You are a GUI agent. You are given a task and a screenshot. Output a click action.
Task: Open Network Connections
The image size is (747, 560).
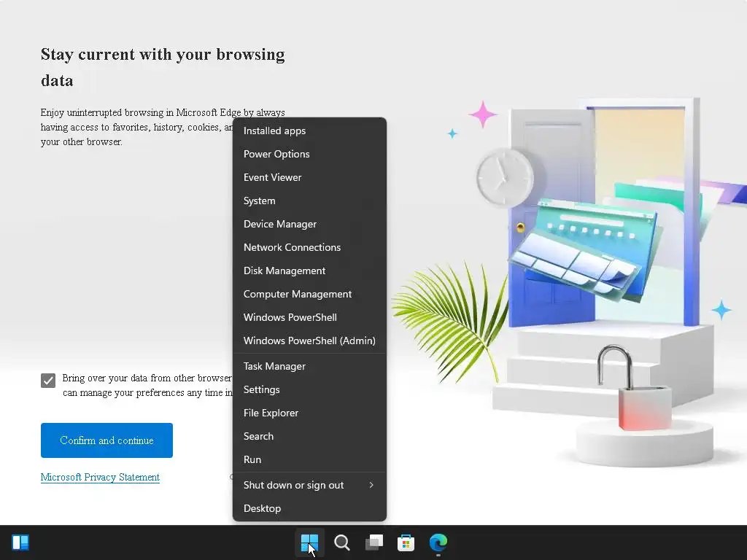(x=309, y=247)
